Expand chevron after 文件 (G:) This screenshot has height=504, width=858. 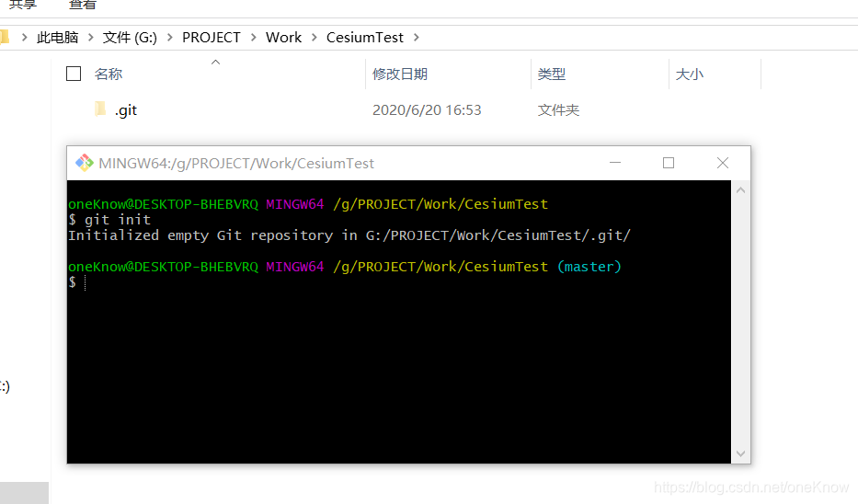(x=169, y=37)
